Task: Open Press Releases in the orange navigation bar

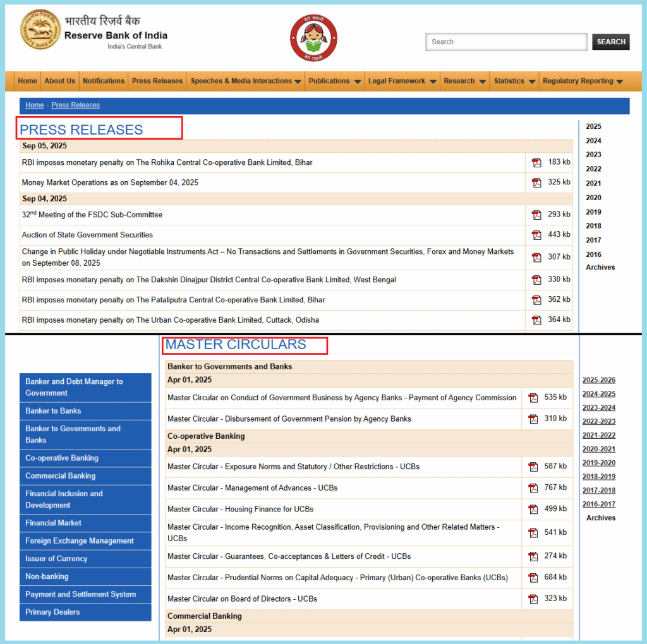Action: pyautogui.click(x=157, y=81)
